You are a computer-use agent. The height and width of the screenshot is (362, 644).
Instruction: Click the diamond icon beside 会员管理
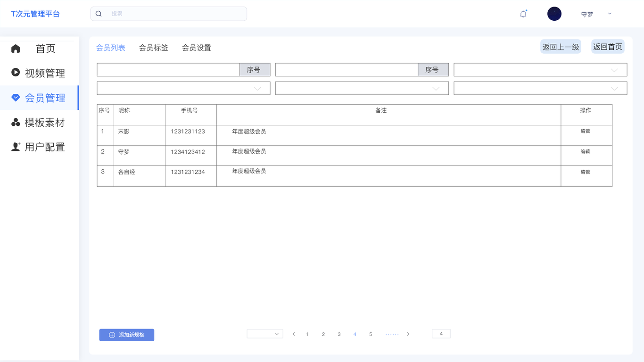point(16,98)
